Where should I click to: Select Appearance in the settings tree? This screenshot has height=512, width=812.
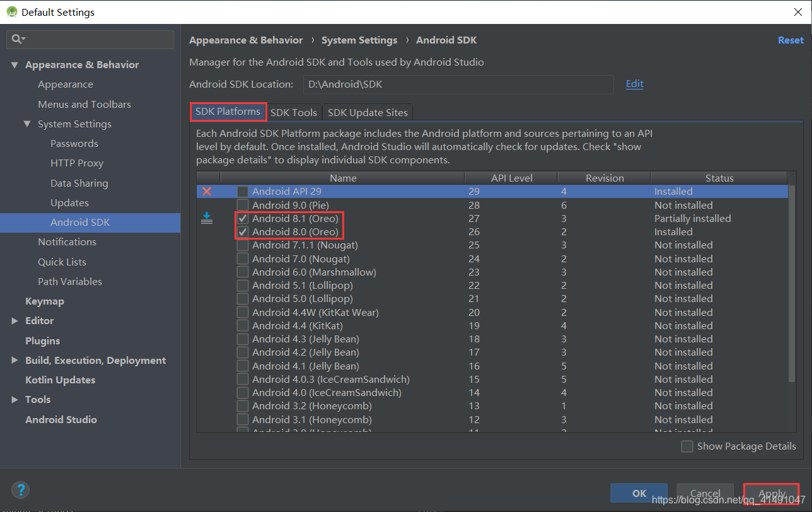tap(66, 84)
